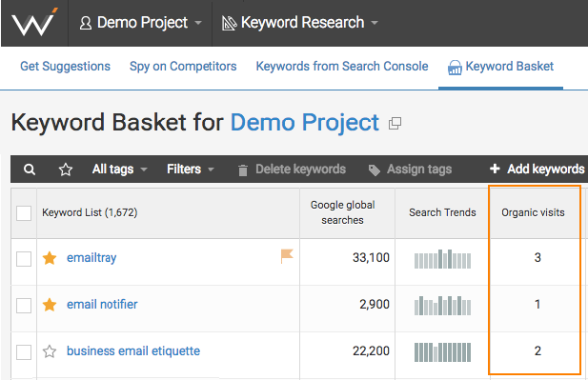Click the tag icon in Assign tags

pyautogui.click(x=374, y=170)
